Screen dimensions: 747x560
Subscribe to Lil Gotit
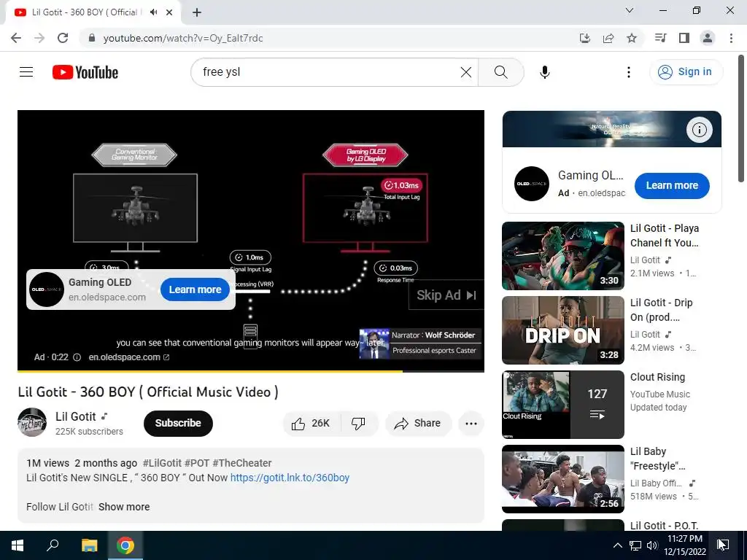(178, 424)
